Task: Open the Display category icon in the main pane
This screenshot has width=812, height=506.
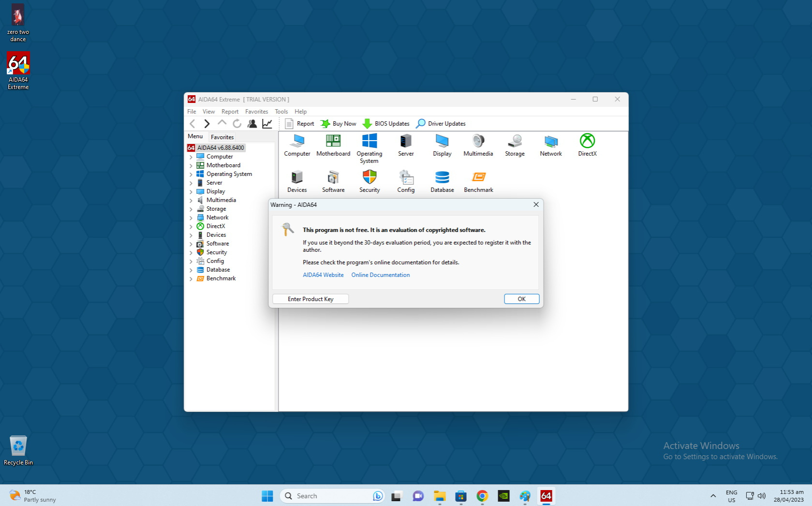Action: pyautogui.click(x=442, y=145)
